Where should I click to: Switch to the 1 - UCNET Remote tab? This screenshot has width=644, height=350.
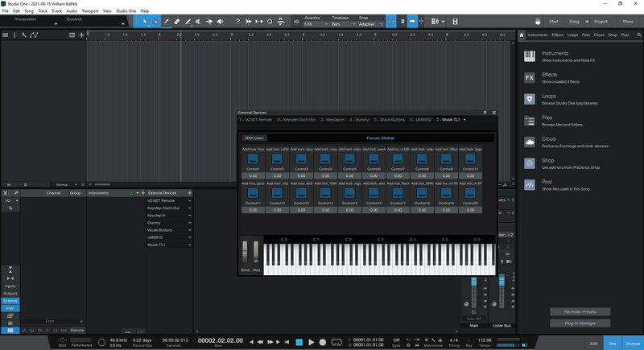pyautogui.click(x=255, y=120)
